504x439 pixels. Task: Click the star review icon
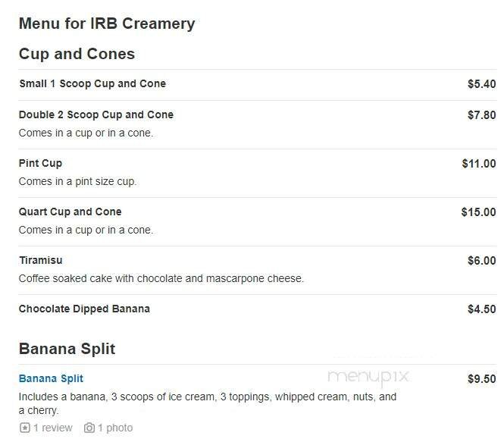25,428
